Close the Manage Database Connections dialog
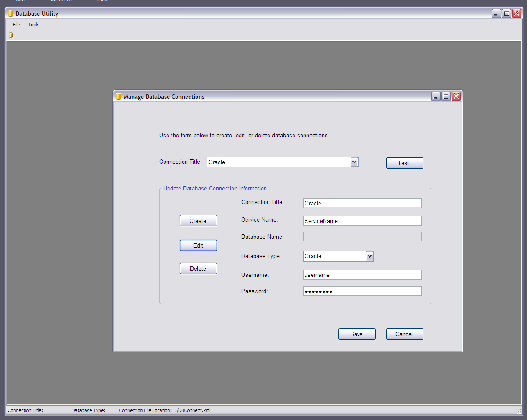This screenshot has width=527, height=420. click(x=456, y=97)
